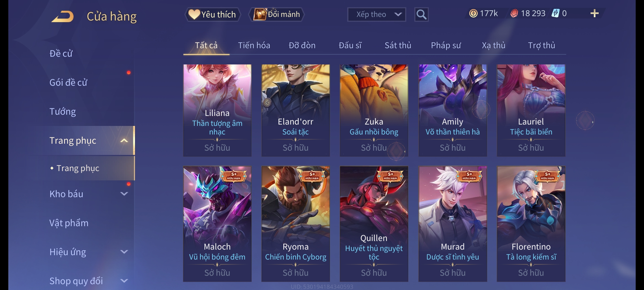Tap the gold coin currency icon

[473, 13]
